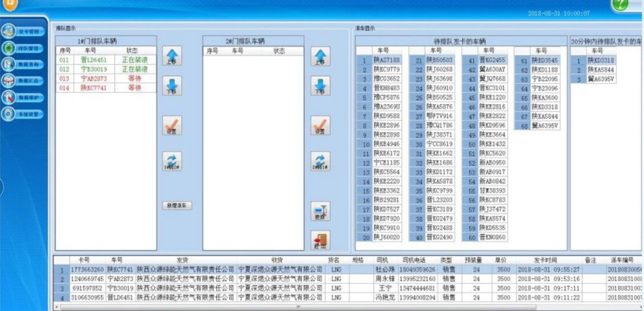Click the 上移 up arrow for gate 1 queue
Screen dimensions: 644x311
172,56
